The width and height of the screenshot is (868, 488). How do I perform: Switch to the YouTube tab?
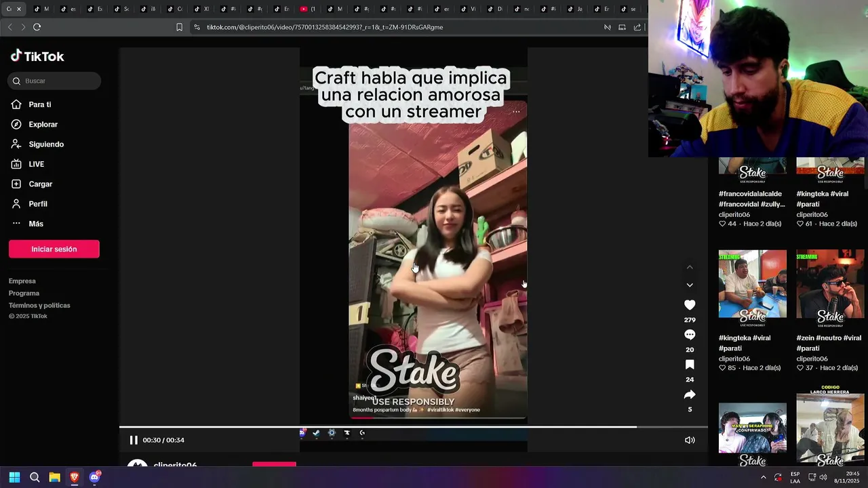[307, 9]
